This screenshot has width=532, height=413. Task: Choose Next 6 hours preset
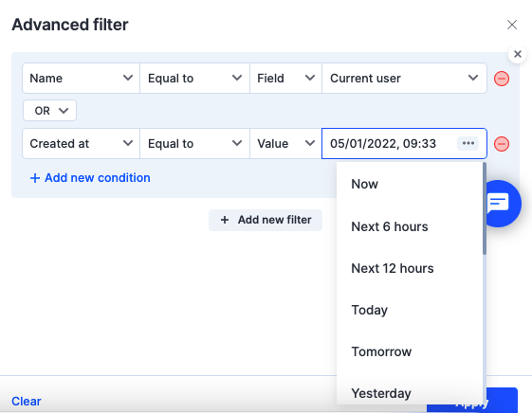410,226
